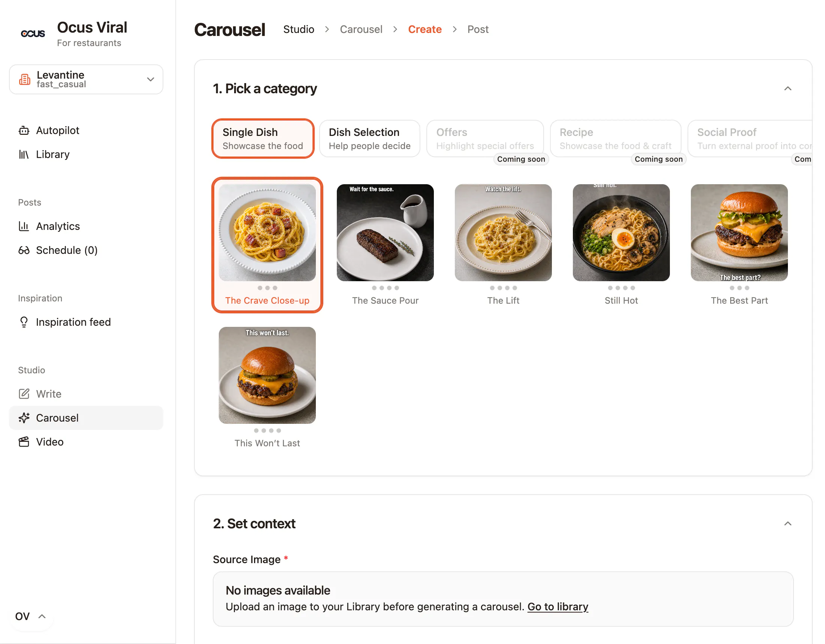Open the Write pencil icon
This screenshot has height=644, width=825.
pos(24,394)
